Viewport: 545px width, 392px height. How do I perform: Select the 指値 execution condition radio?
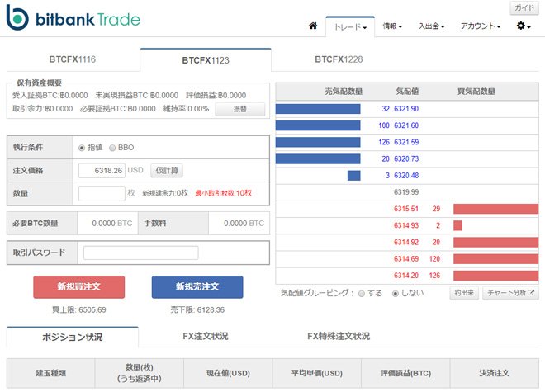[82, 148]
